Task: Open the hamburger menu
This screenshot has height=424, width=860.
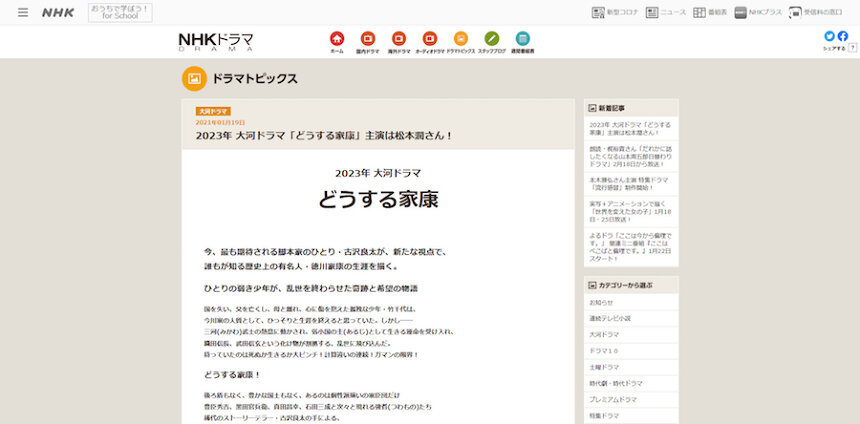Action: (x=22, y=13)
